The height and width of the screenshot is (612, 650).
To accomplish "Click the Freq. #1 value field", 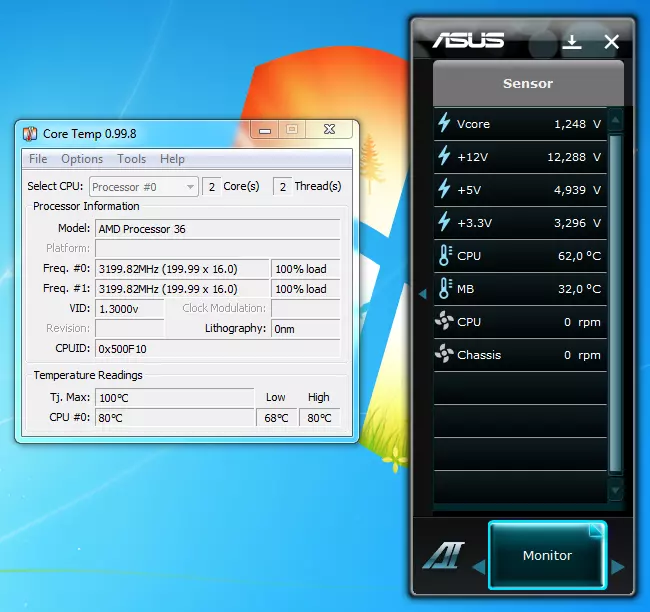I will pos(182,289).
